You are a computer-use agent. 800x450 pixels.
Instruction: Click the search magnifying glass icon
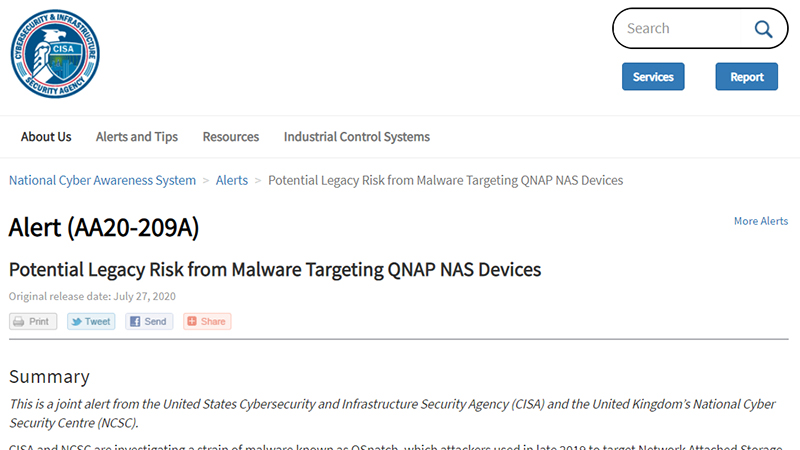coord(763,29)
